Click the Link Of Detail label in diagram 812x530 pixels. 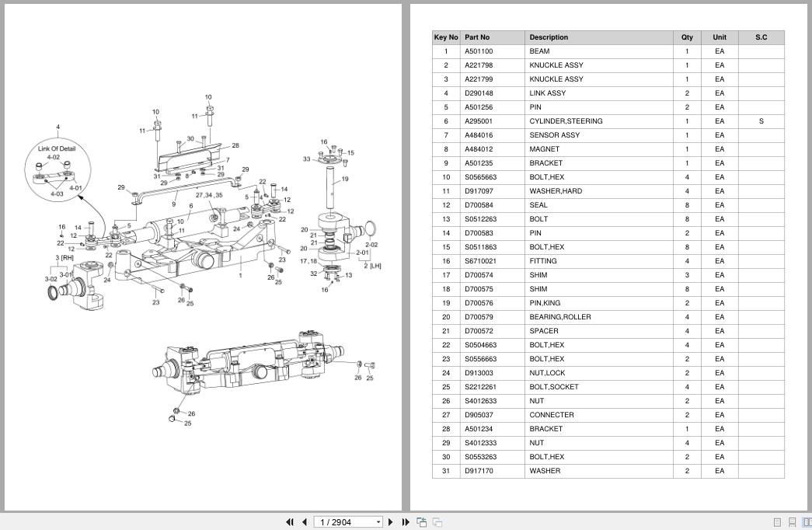[57, 148]
